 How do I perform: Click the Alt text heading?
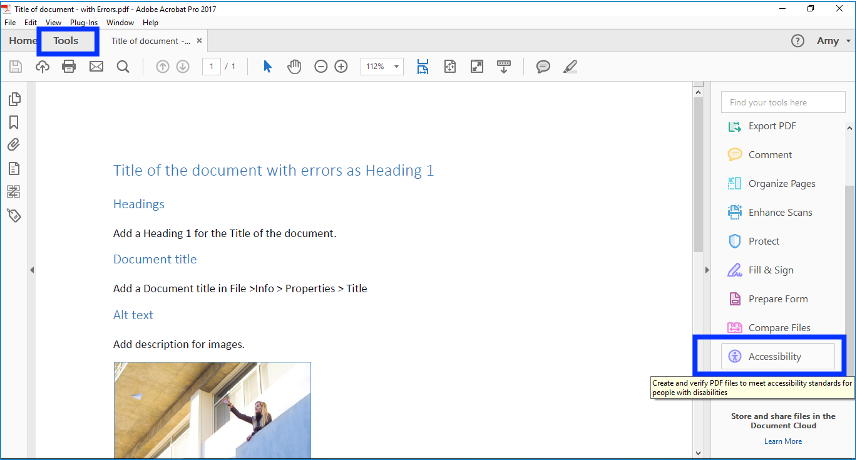[133, 315]
